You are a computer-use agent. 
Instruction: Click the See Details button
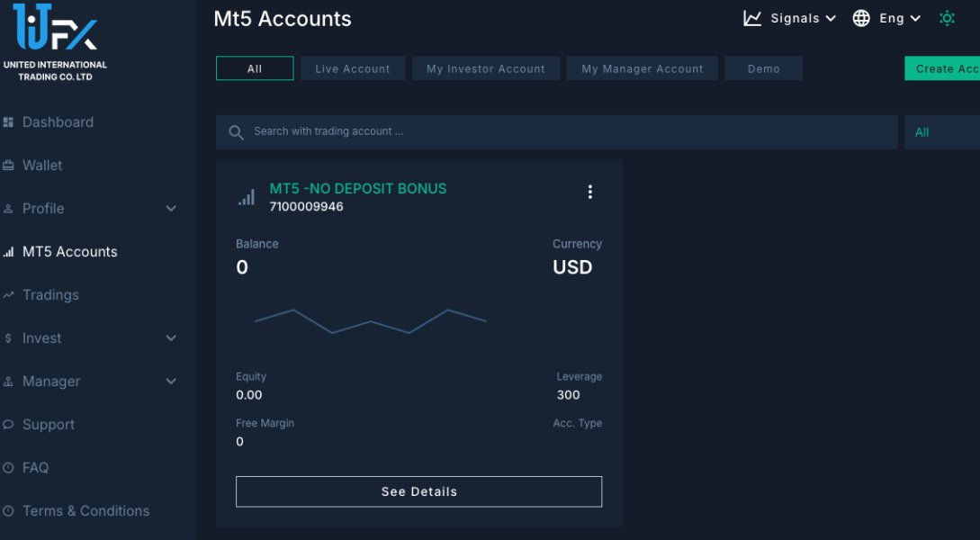click(418, 491)
